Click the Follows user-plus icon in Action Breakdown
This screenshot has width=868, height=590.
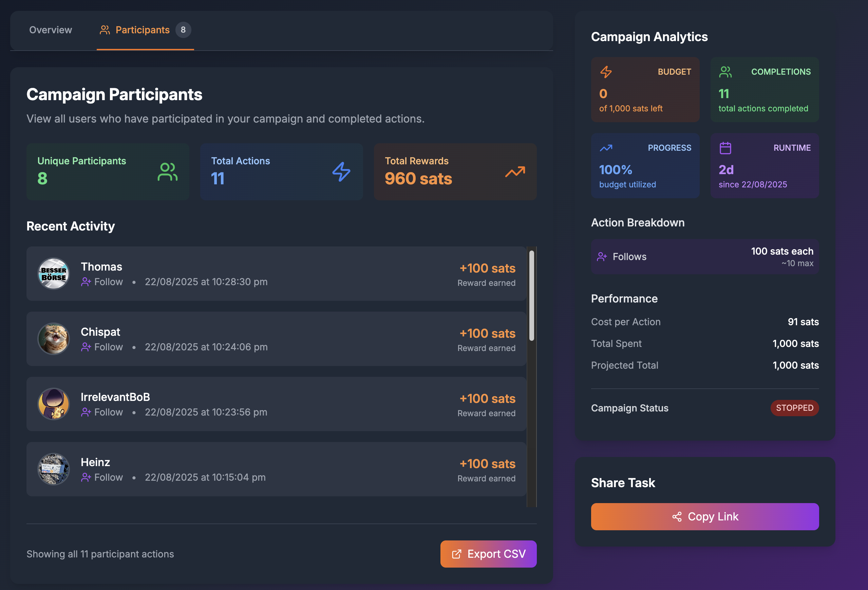point(602,257)
